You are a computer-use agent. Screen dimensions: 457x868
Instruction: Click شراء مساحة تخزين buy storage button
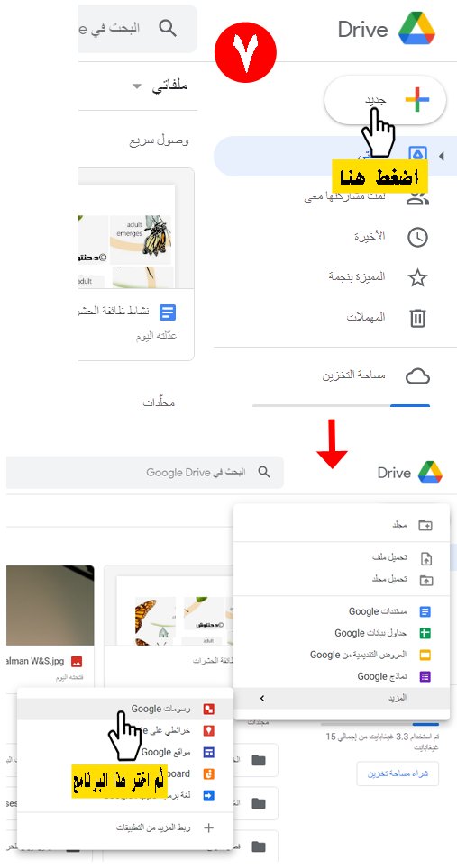point(398,773)
